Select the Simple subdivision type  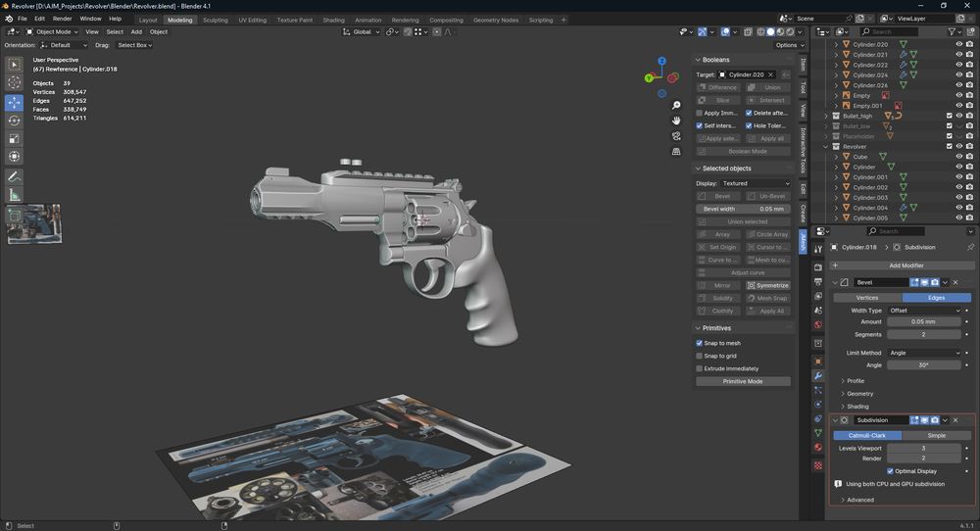click(x=936, y=435)
